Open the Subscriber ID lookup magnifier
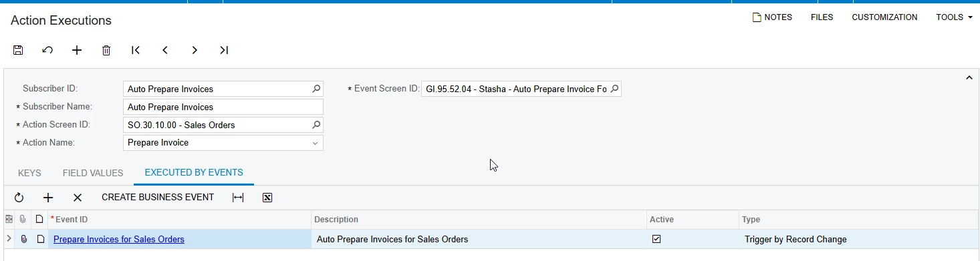 point(316,88)
